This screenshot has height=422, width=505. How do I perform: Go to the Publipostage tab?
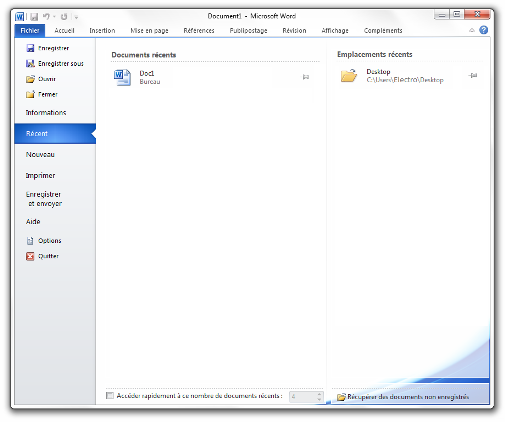tap(248, 31)
